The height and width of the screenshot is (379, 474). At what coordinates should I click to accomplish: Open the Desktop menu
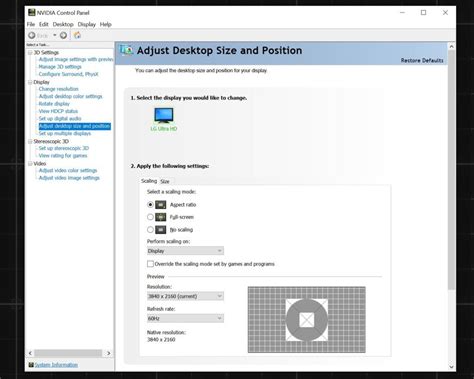pos(63,24)
